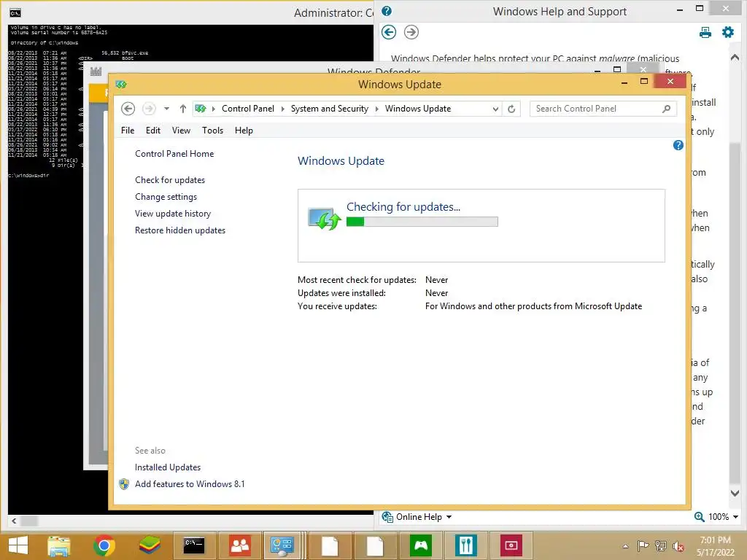
Task: Expand arrow after Control Panel breadcrumb
Action: (282, 109)
